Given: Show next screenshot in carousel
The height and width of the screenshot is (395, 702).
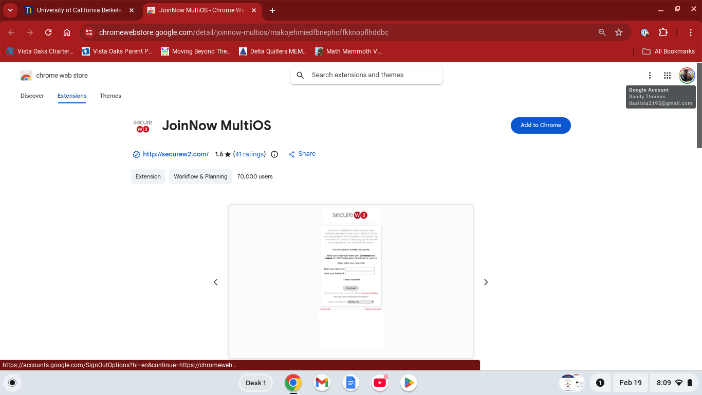Looking at the screenshot, I should pyautogui.click(x=486, y=282).
